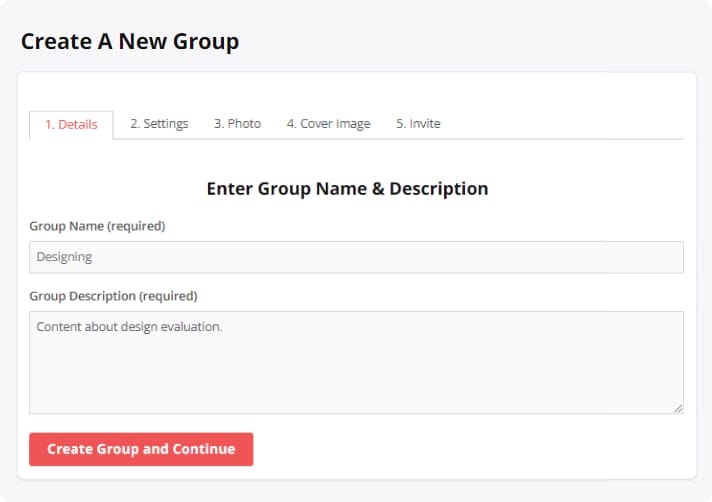This screenshot has width=712, height=502.
Task: Click the description textarea resize handle
Action: point(678,408)
